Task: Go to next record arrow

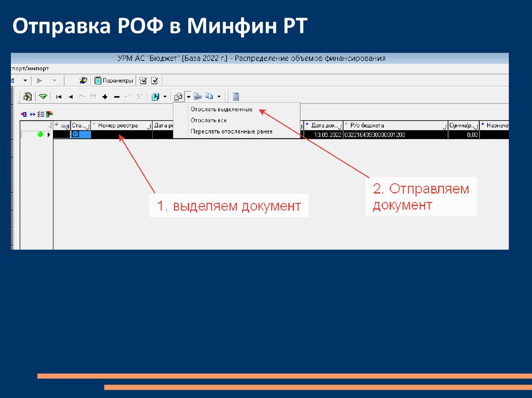Action: [x=82, y=97]
